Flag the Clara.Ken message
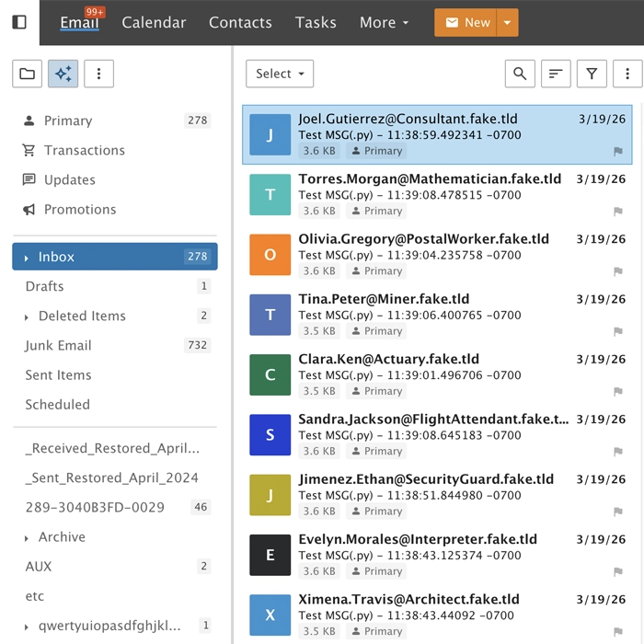Screen dimensions: 644x644 coord(617,391)
